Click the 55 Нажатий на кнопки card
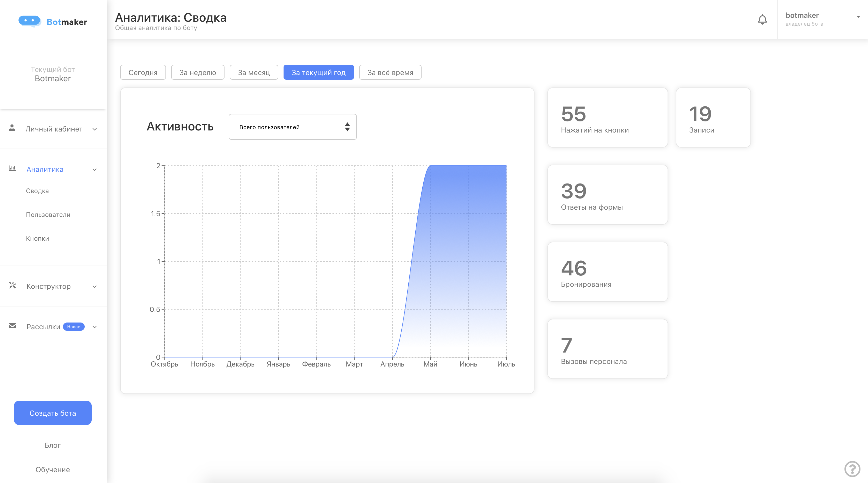 (x=607, y=118)
